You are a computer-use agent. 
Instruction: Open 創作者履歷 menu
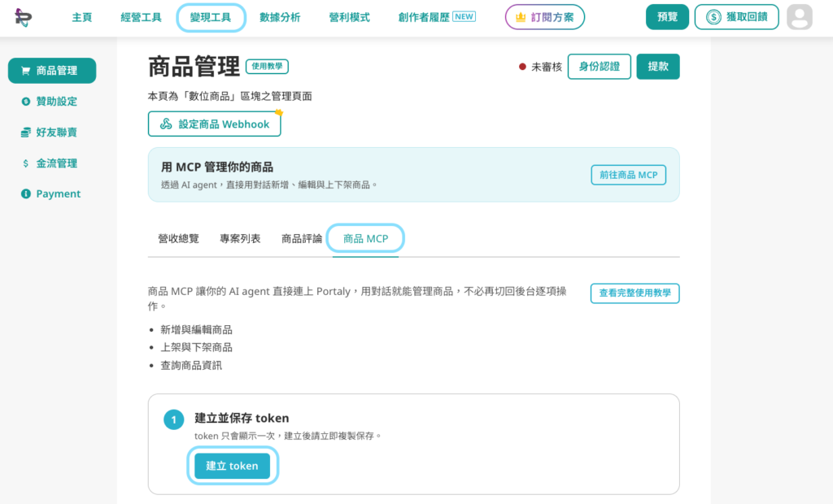(x=424, y=17)
